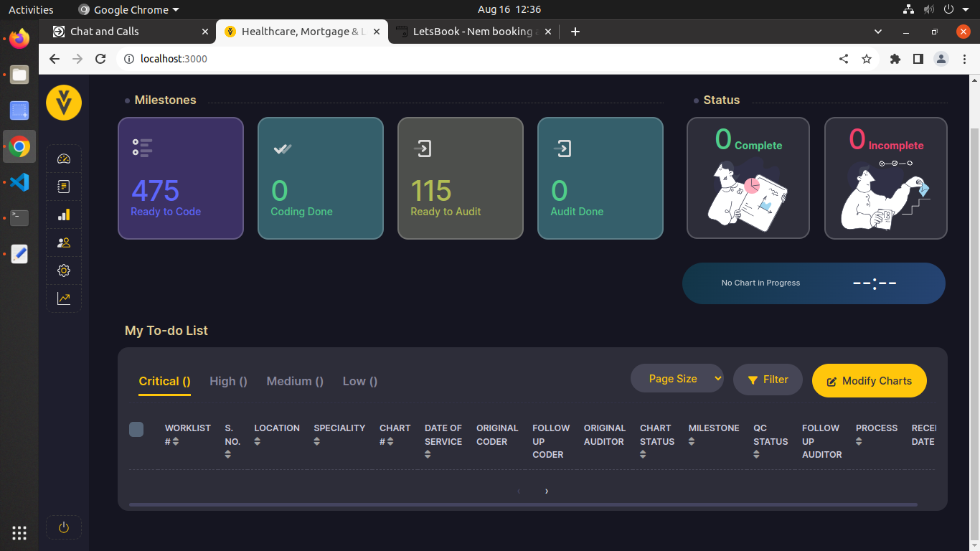Viewport: 980px width, 551px height.
Task: Click the yellow logo at top left
Action: (64, 103)
